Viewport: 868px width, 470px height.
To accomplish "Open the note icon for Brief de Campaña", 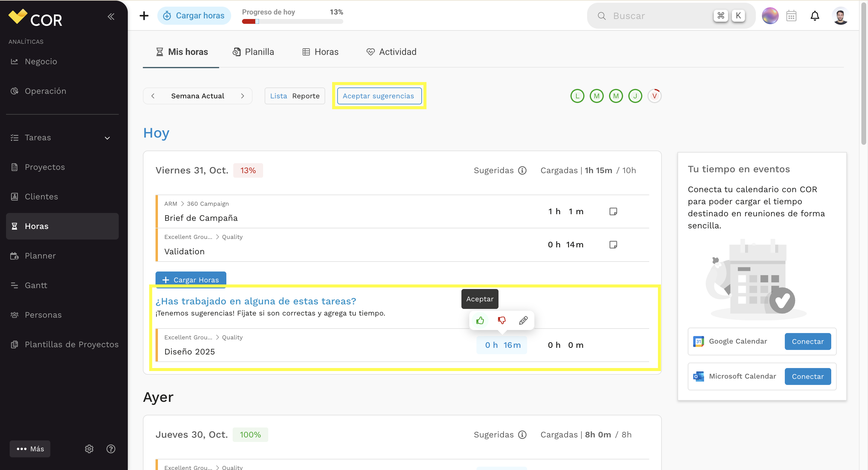I will (x=613, y=211).
